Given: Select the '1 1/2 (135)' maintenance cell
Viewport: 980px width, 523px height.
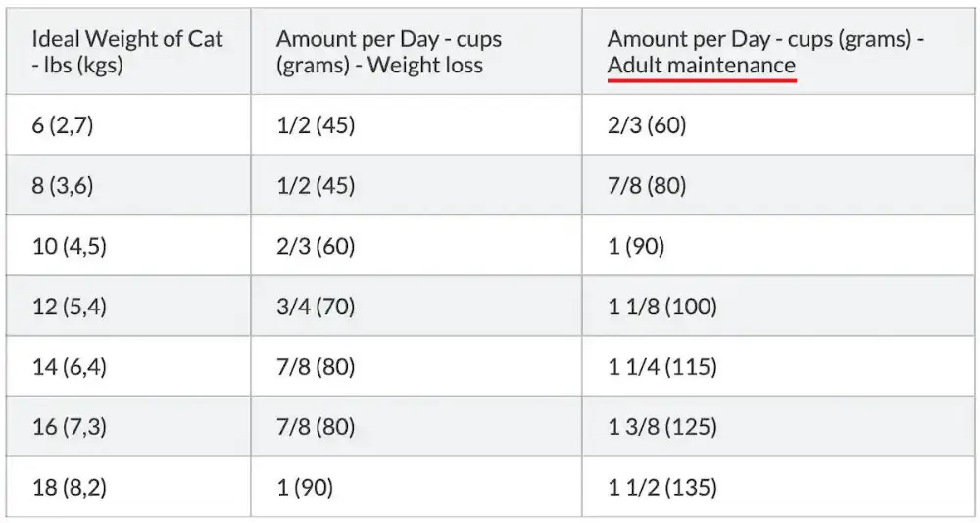Looking at the screenshot, I should click(662, 487).
